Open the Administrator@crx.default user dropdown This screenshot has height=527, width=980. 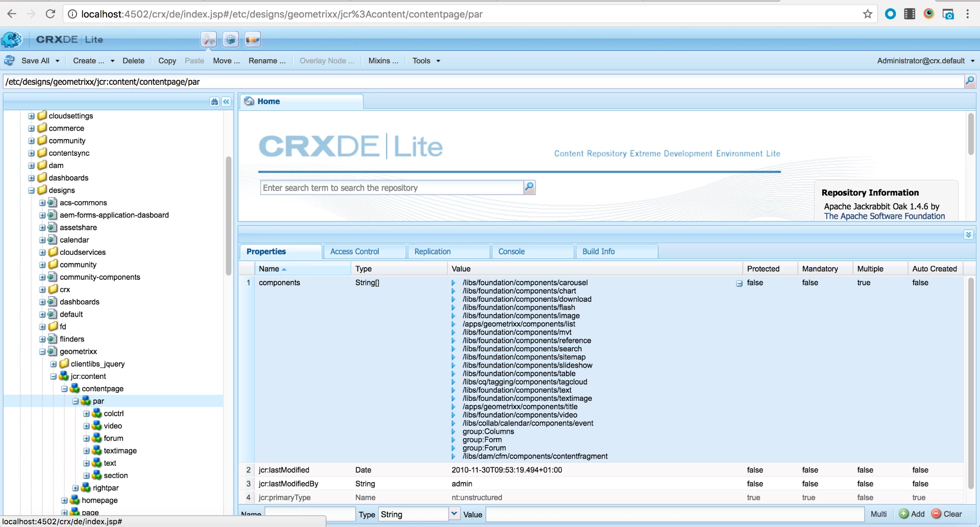pyautogui.click(x=926, y=61)
